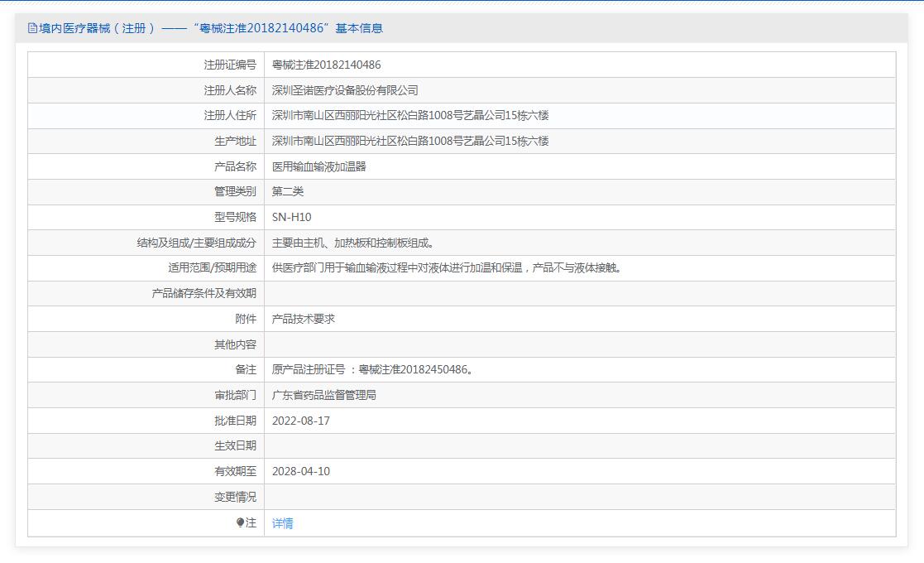Click the registrant name 深圳圣诺医疗设备股份有限公司

coord(345,90)
